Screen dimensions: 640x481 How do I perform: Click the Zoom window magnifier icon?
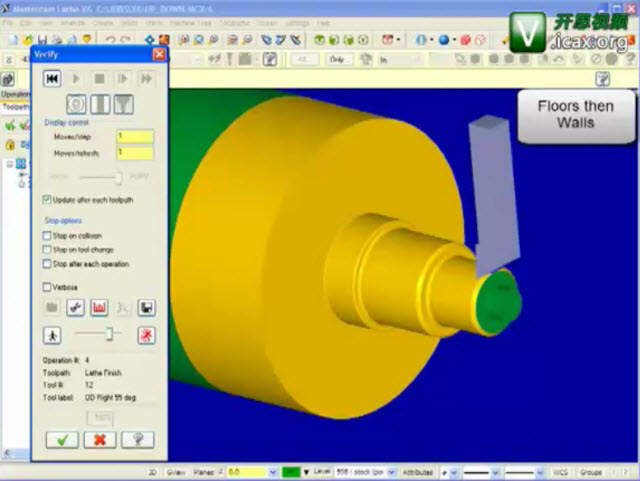pyautogui.click(x=184, y=40)
